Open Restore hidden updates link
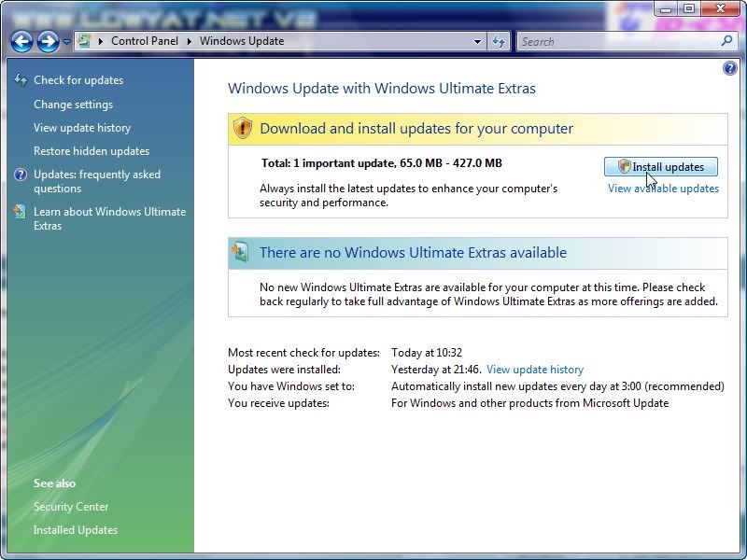The height and width of the screenshot is (560, 747). coord(92,151)
